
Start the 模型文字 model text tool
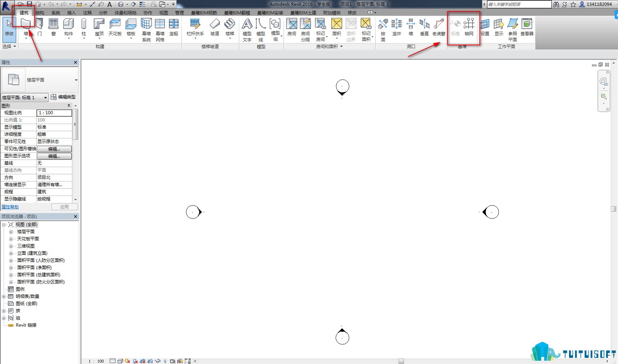[247, 30]
